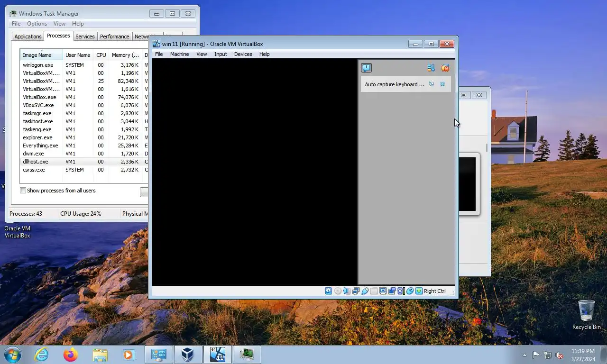Select the dwm.exe process
The width and height of the screenshot is (607, 364).
tap(83, 154)
